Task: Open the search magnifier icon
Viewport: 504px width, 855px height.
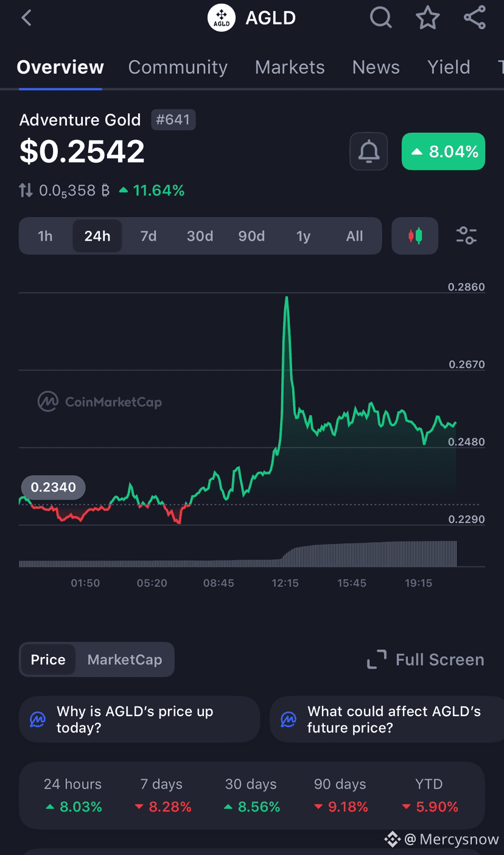Action: (381, 18)
